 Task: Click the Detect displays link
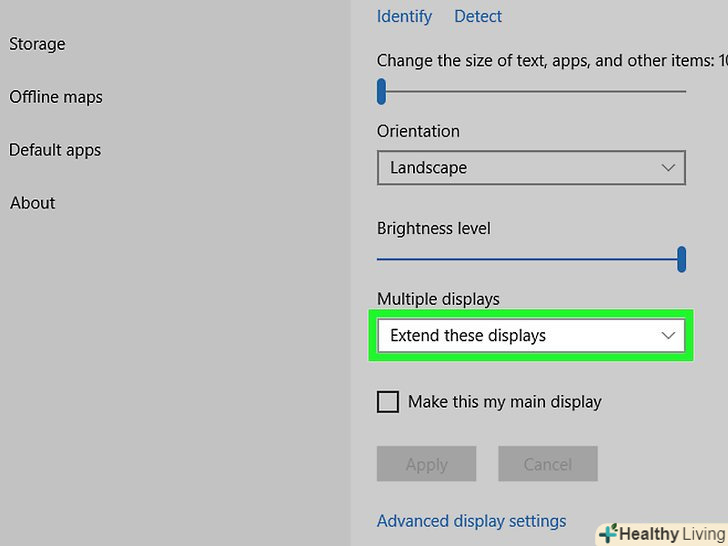click(x=478, y=16)
